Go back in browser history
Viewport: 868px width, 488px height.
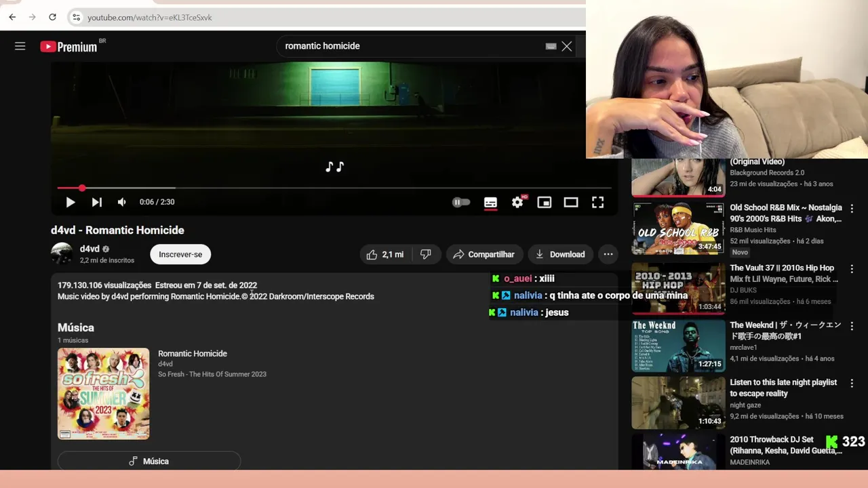(x=12, y=17)
